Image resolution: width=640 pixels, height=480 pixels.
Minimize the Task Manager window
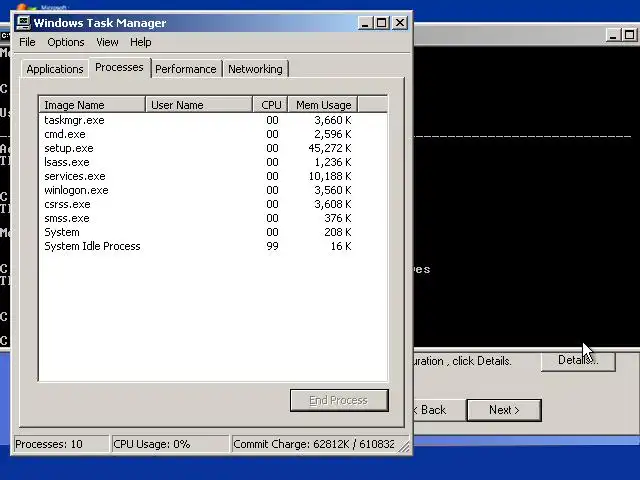point(365,23)
